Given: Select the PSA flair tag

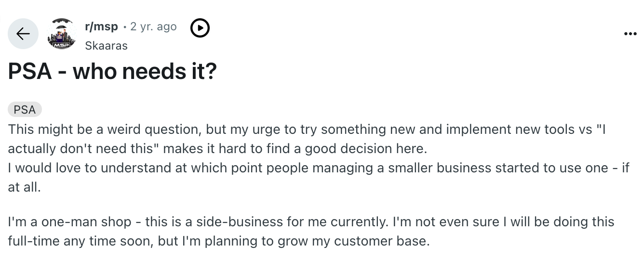Looking at the screenshot, I should coord(25,110).
